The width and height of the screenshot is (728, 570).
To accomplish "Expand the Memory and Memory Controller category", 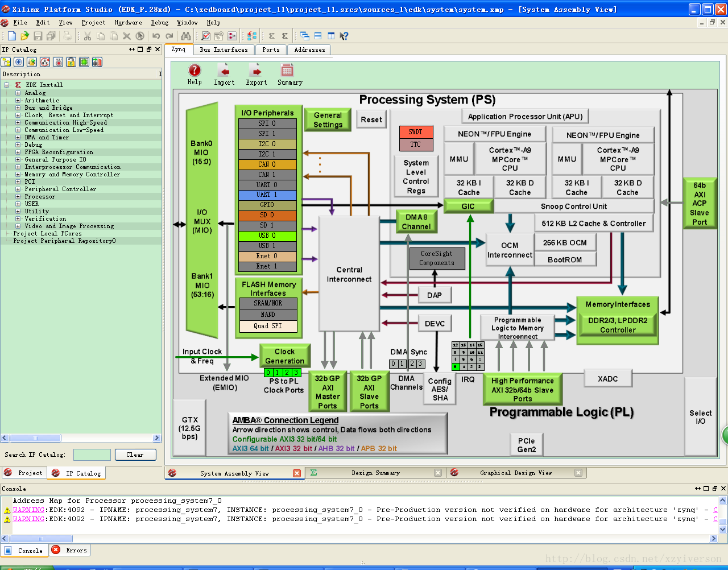I will click(x=18, y=174).
